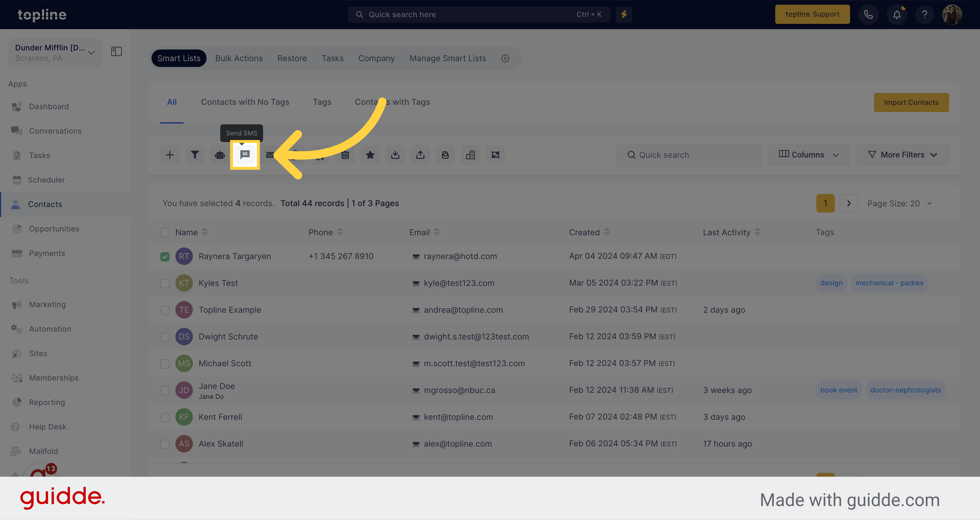The image size is (980, 520).
Task: Click the download contacts icon
Action: [395, 154]
